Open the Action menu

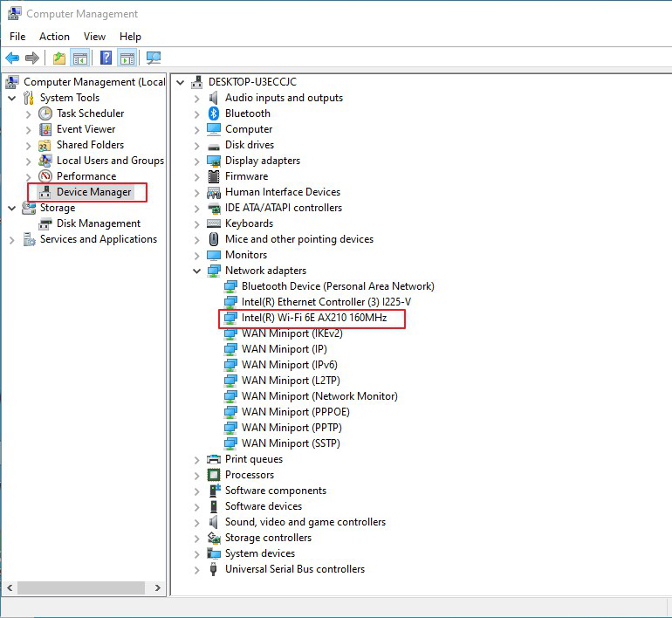pos(54,37)
